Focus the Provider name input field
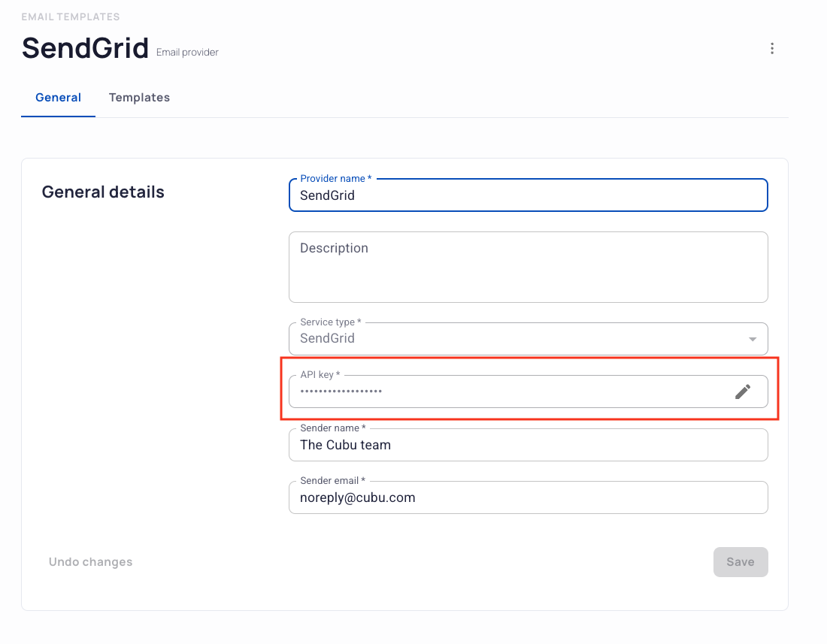The height and width of the screenshot is (644, 827). (528, 195)
